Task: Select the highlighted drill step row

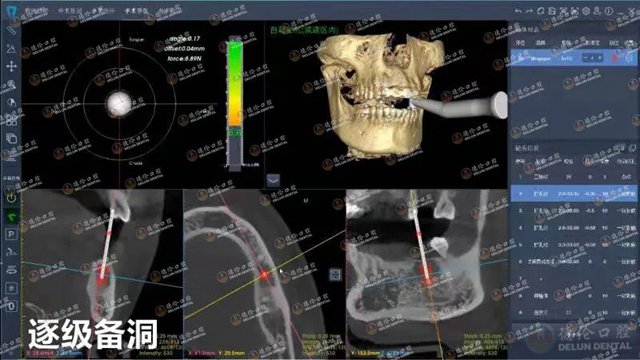Action: [x=574, y=193]
